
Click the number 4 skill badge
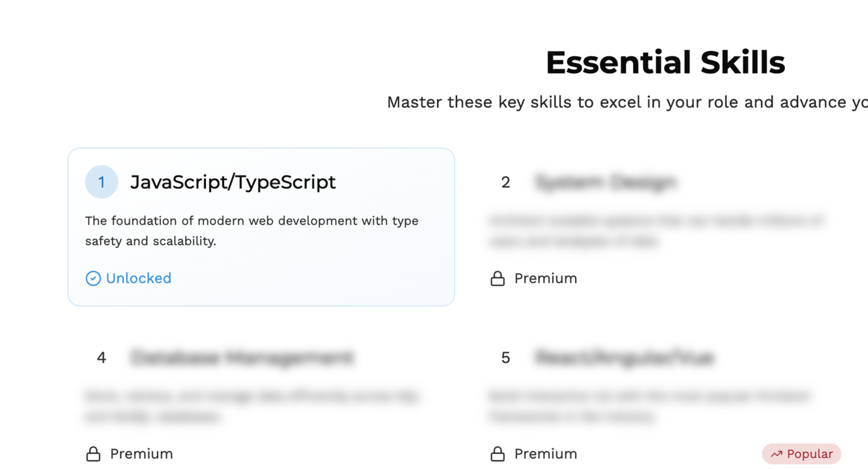pos(101,357)
